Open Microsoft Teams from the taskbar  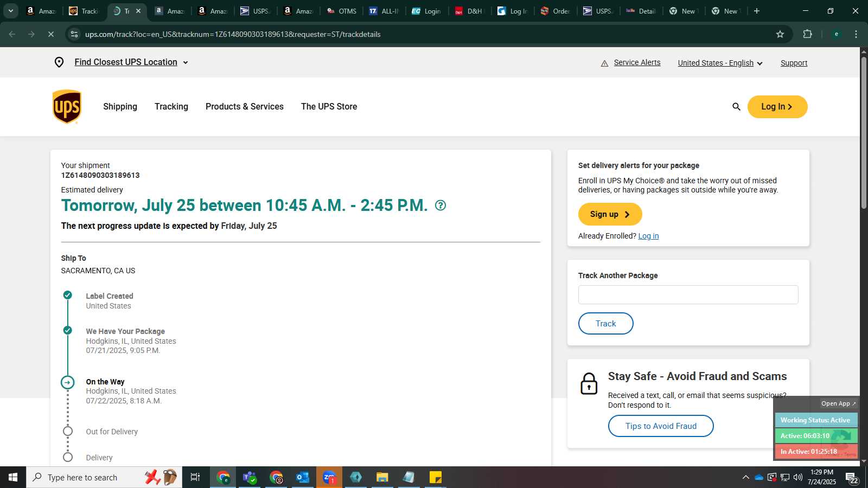tap(250, 477)
